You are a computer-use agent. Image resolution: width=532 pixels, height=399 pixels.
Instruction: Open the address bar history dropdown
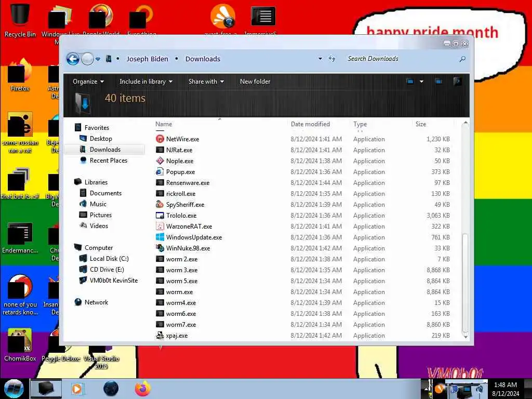coord(320,59)
